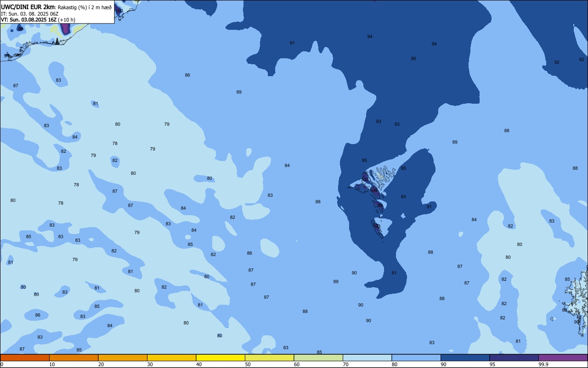Click the "10" tick label on the legend
Screen dimensions: 588x368
pyautogui.click(x=52, y=364)
